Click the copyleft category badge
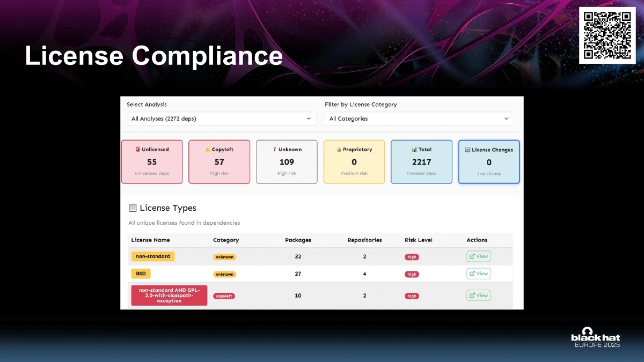This screenshot has width=644, height=362. point(224,296)
